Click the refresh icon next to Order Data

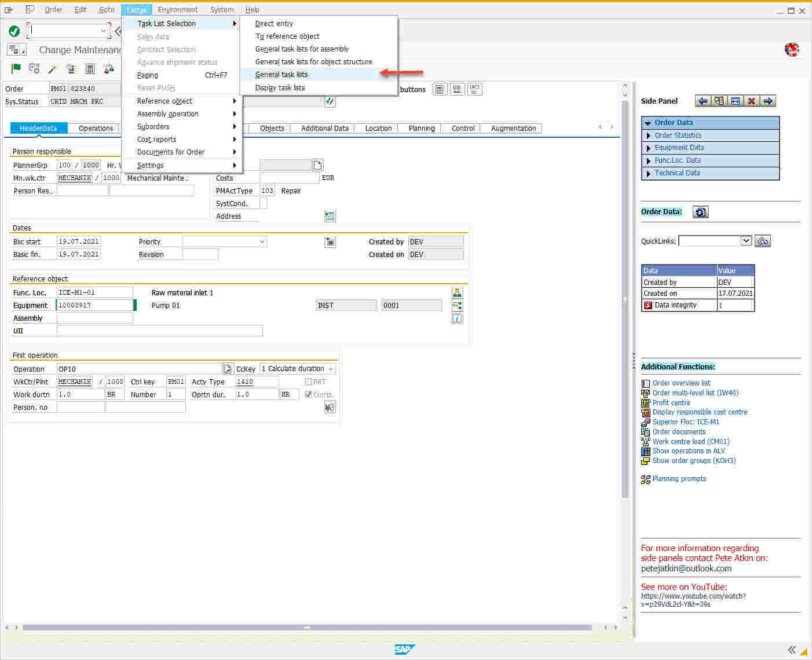click(x=700, y=212)
